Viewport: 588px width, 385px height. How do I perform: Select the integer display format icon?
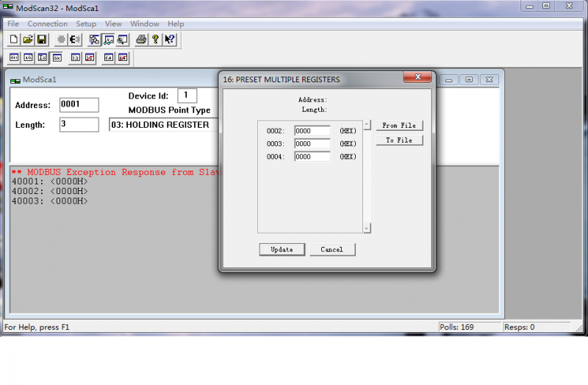point(43,58)
